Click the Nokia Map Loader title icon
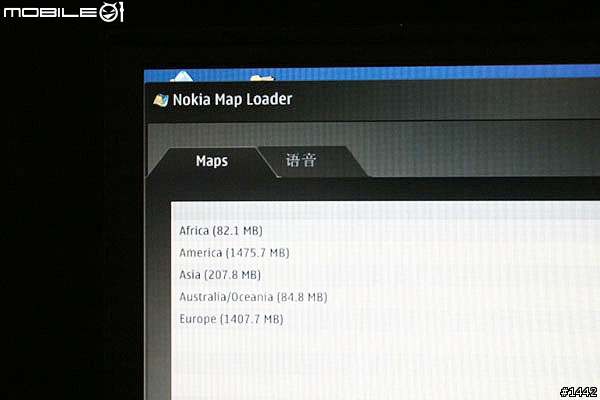600x400 pixels. tap(161, 100)
